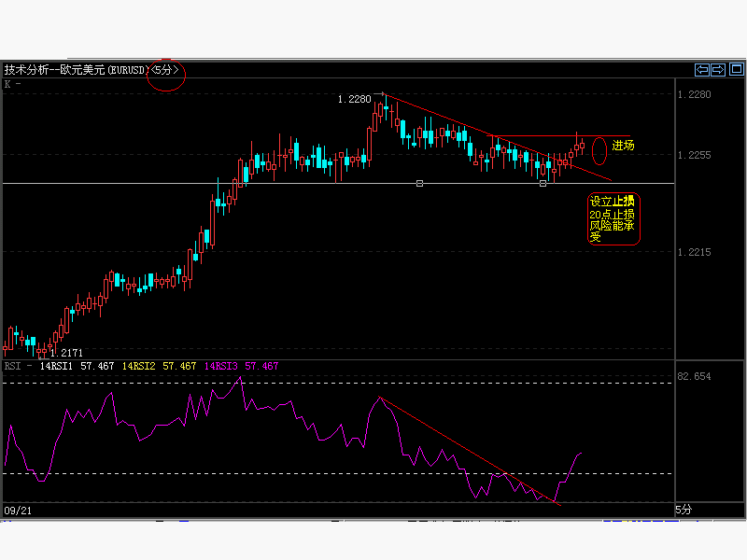
Task: Click the 'K -' candlestick panel label
Action: tap(12, 84)
